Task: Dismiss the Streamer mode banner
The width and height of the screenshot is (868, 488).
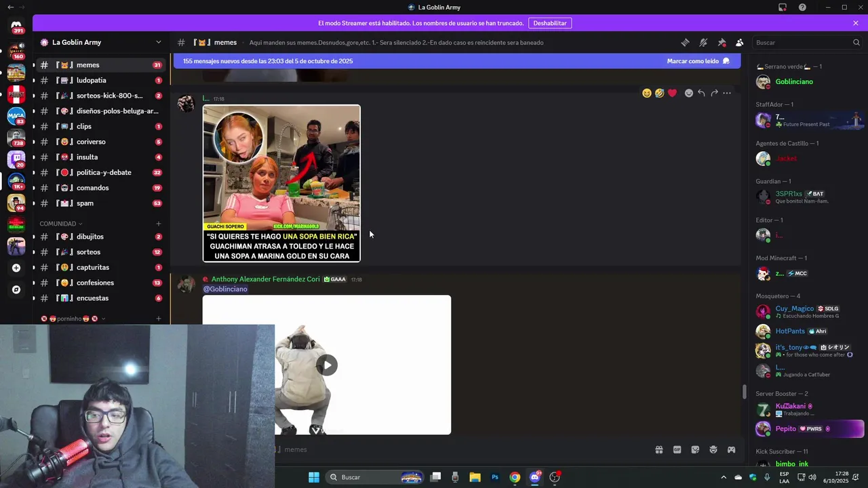Action: click(856, 23)
